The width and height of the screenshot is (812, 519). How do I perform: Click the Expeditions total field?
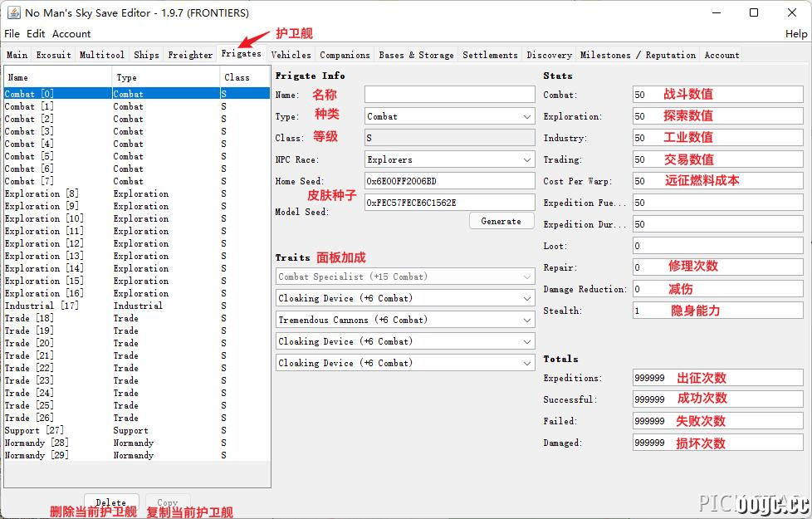click(x=717, y=378)
